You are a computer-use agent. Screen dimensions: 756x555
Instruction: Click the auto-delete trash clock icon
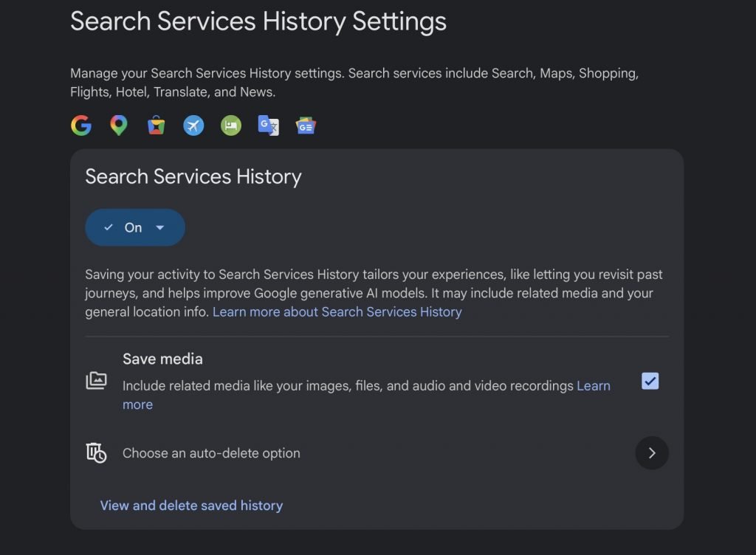(x=97, y=453)
